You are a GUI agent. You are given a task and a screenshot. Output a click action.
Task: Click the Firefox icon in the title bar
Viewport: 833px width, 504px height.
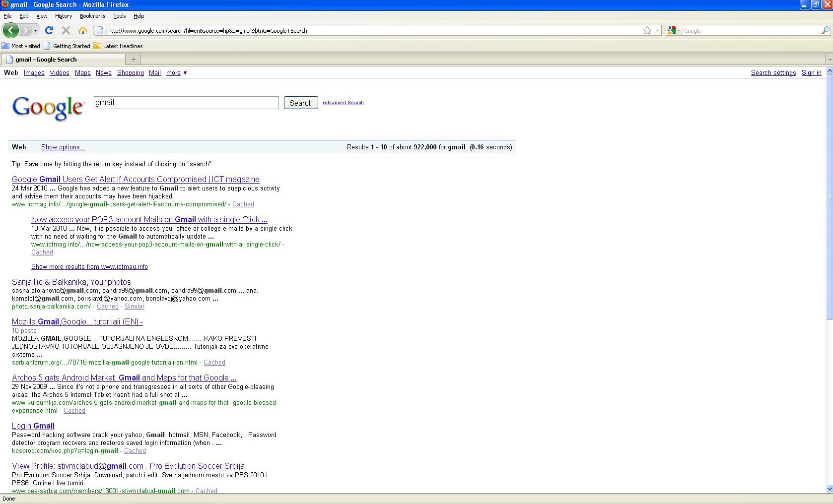tap(5, 4)
